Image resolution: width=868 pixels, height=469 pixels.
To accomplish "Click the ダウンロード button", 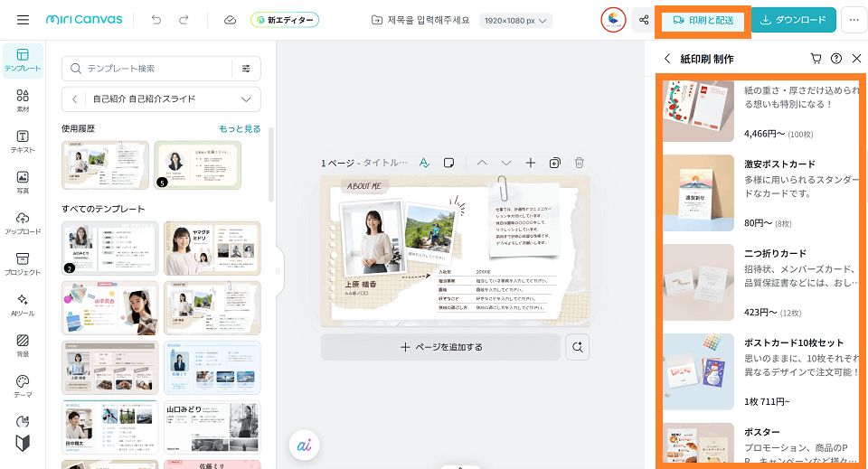I will [x=793, y=20].
